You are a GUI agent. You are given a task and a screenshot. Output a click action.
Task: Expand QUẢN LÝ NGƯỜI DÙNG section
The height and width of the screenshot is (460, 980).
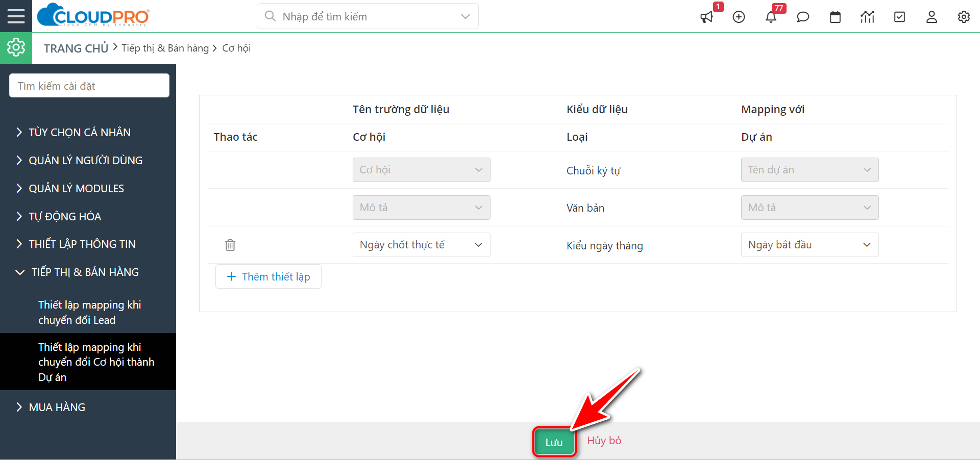click(x=85, y=160)
